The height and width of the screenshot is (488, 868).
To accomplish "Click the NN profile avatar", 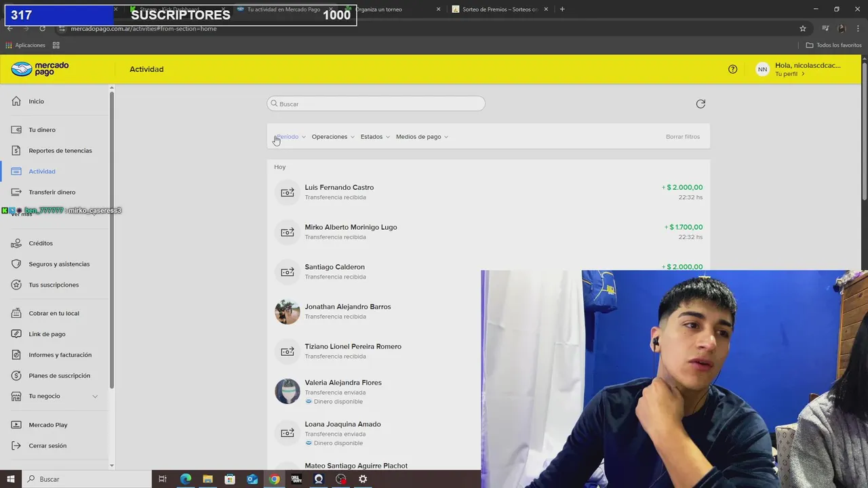I will pos(762,69).
